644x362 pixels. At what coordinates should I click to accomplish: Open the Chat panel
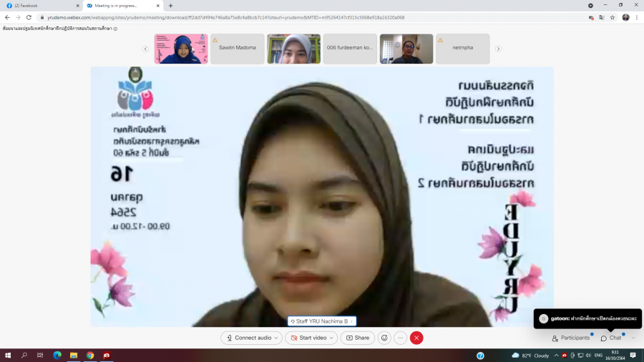click(610, 338)
